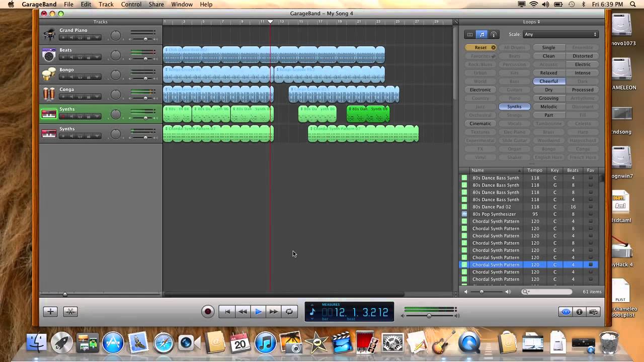
Task: Expand automation triangle on the Bongo track
Action: point(97,77)
